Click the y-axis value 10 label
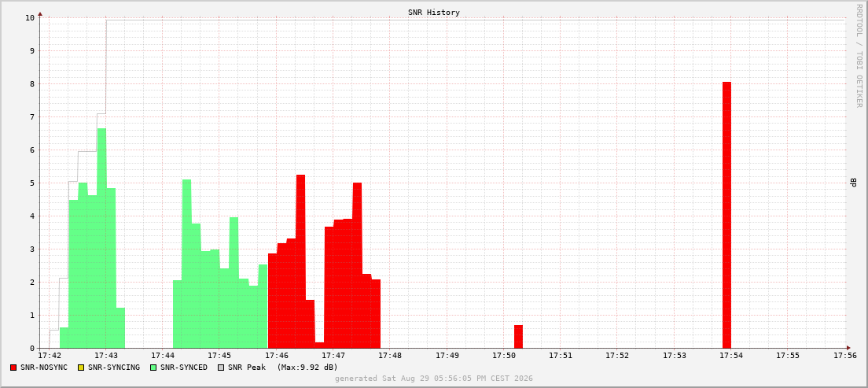The height and width of the screenshot is (388, 868). [x=31, y=18]
